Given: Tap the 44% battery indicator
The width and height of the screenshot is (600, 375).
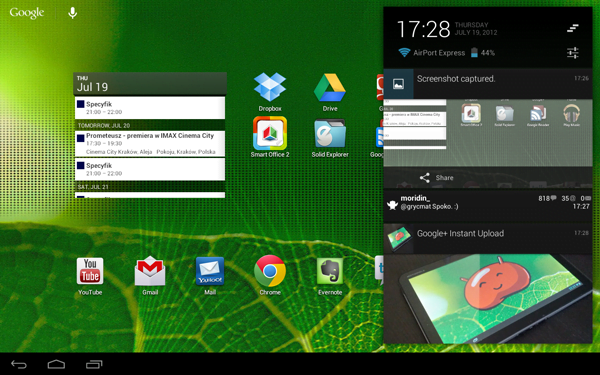Looking at the screenshot, I should click(x=483, y=53).
